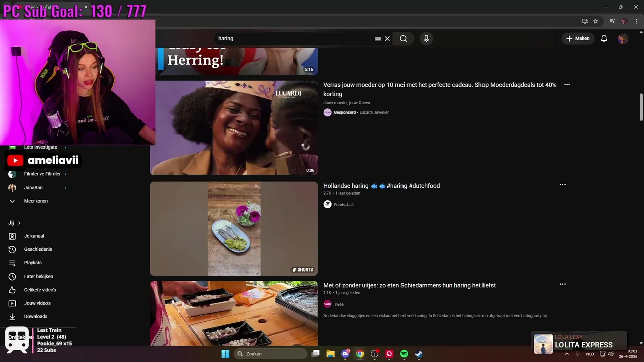Click the Later bekijken clock icon
This screenshot has width=644, height=362.
pyautogui.click(x=12, y=276)
